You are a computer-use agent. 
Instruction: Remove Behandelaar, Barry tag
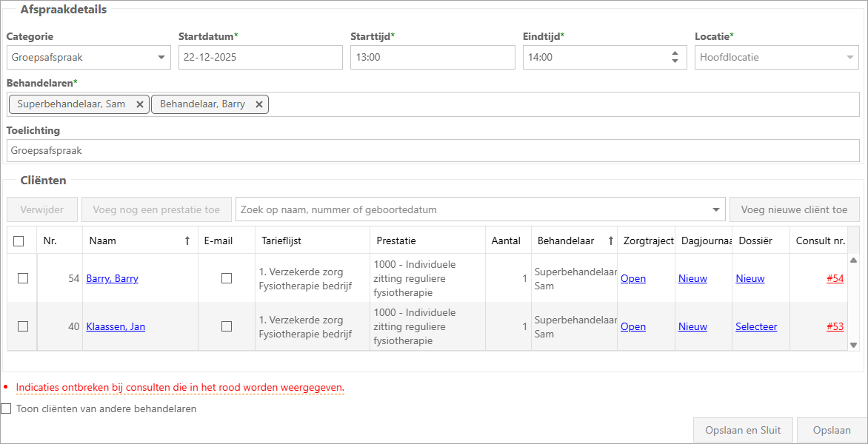tap(258, 104)
